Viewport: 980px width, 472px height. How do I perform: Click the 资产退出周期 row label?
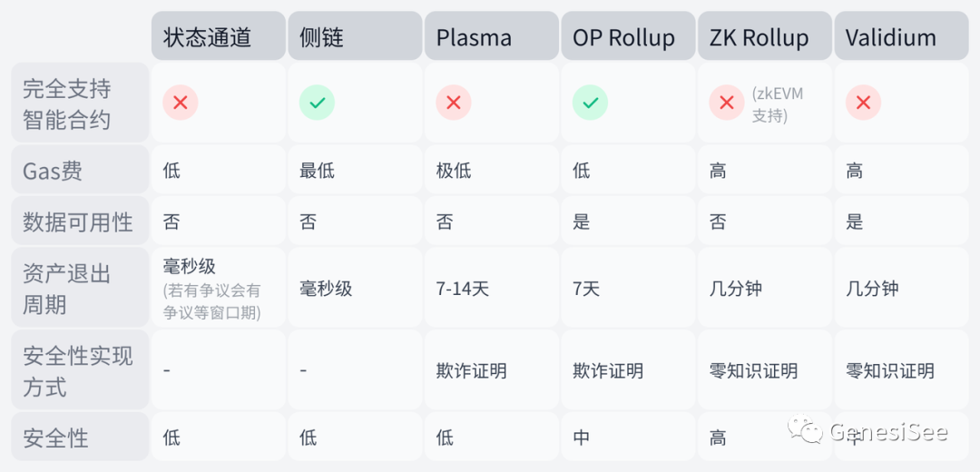pyautogui.click(x=66, y=289)
